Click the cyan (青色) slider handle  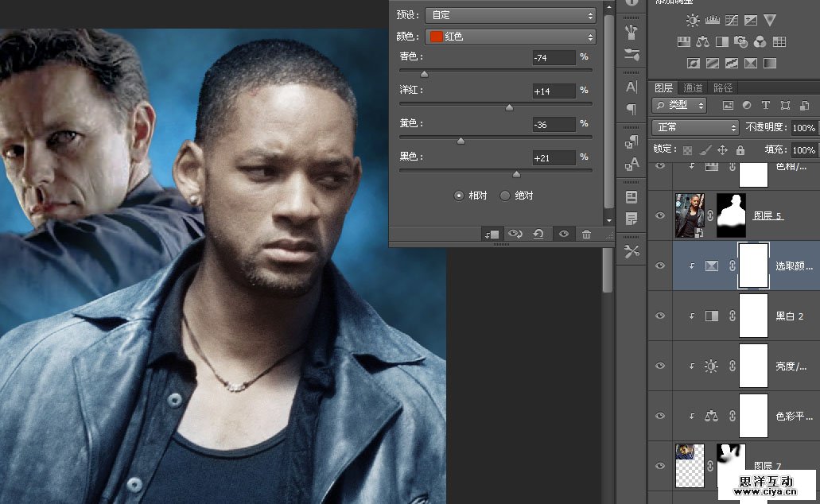(424, 74)
